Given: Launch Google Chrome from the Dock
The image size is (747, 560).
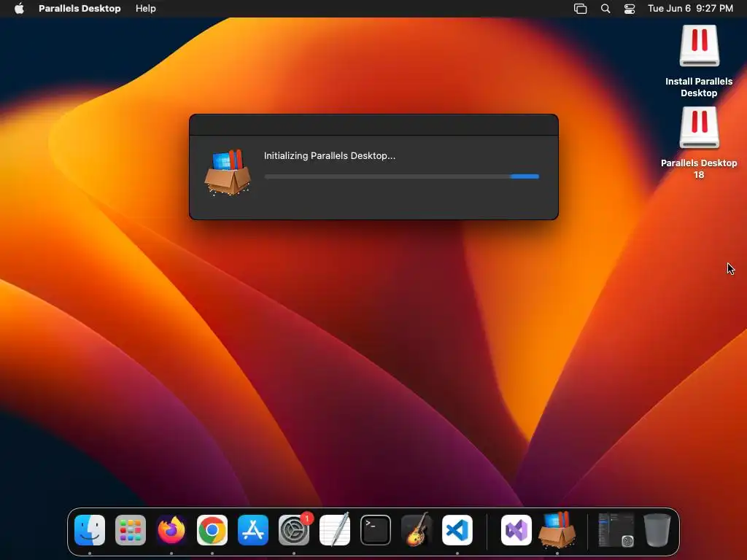Looking at the screenshot, I should point(212,530).
